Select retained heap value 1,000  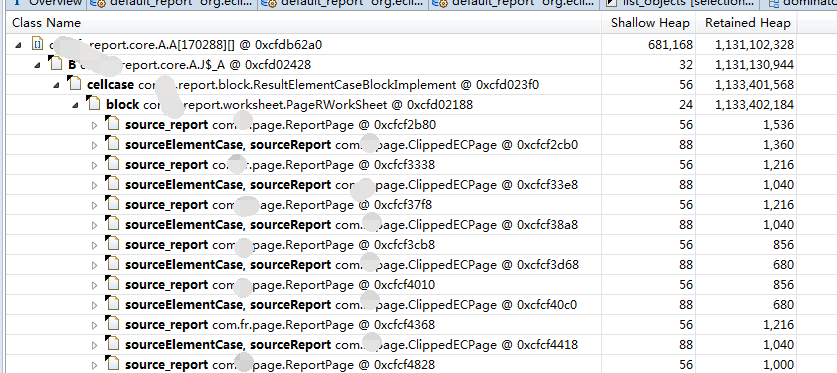click(779, 365)
